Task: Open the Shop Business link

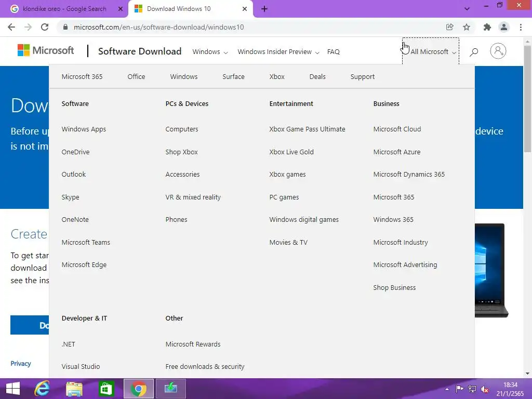Action: (x=395, y=288)
